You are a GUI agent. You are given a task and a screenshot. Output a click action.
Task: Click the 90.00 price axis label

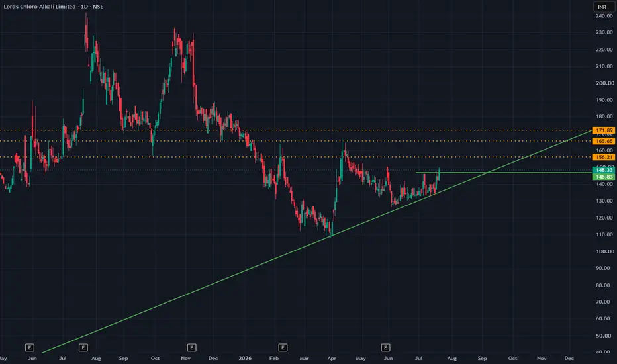604,268
